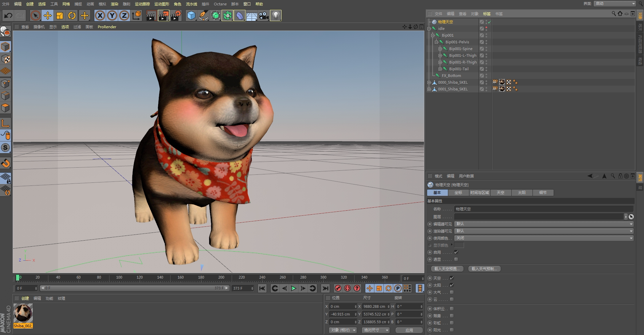
Task: Expand the Bip001-Spine node
Action: tap(440, 49)
